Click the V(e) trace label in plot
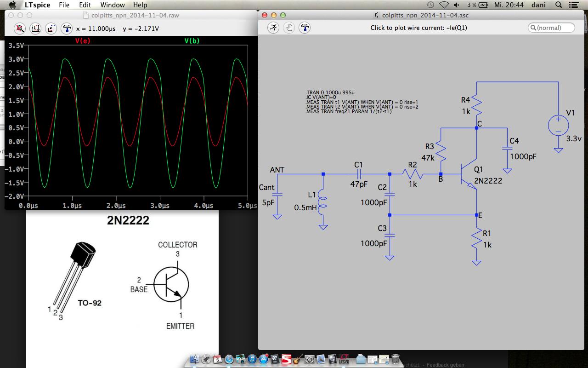 point(82,41)
